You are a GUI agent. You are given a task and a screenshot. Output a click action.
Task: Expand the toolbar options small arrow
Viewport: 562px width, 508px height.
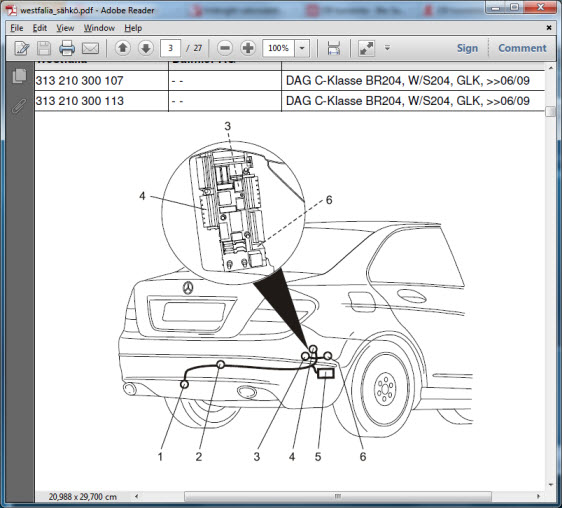(387, 47)
